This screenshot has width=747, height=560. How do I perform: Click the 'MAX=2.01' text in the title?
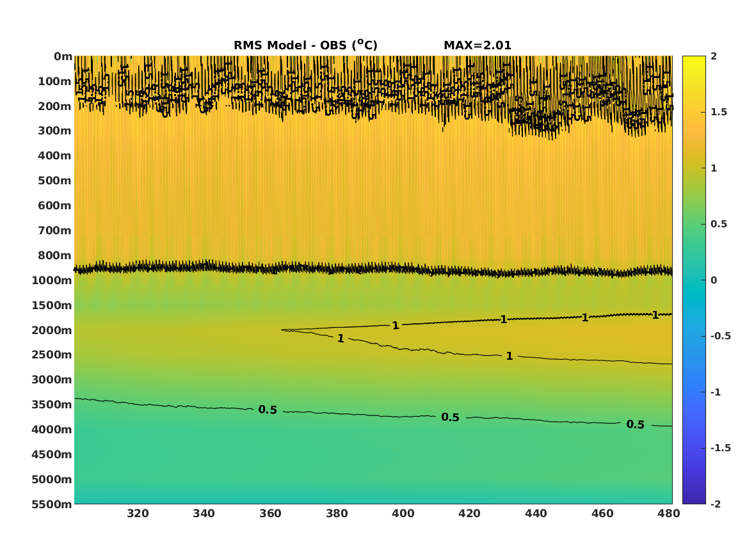pos(478,45)
